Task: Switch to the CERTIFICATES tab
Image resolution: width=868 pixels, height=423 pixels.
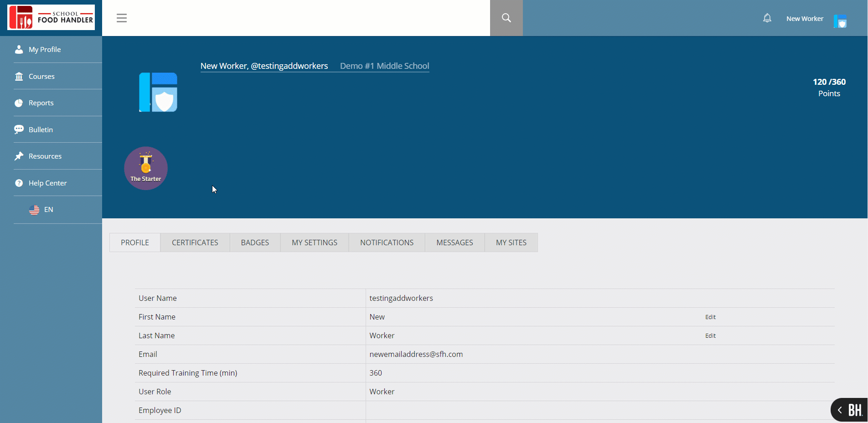Action: click(195, 242)
